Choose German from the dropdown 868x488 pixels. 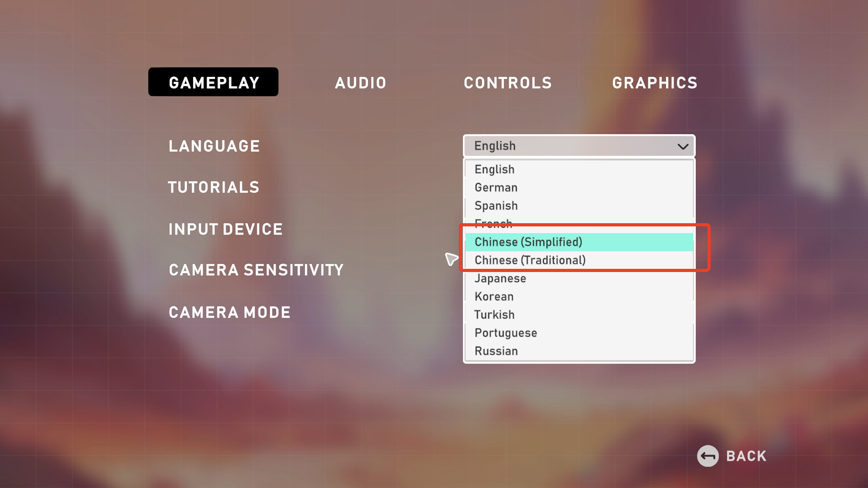(x=496, y=188)
